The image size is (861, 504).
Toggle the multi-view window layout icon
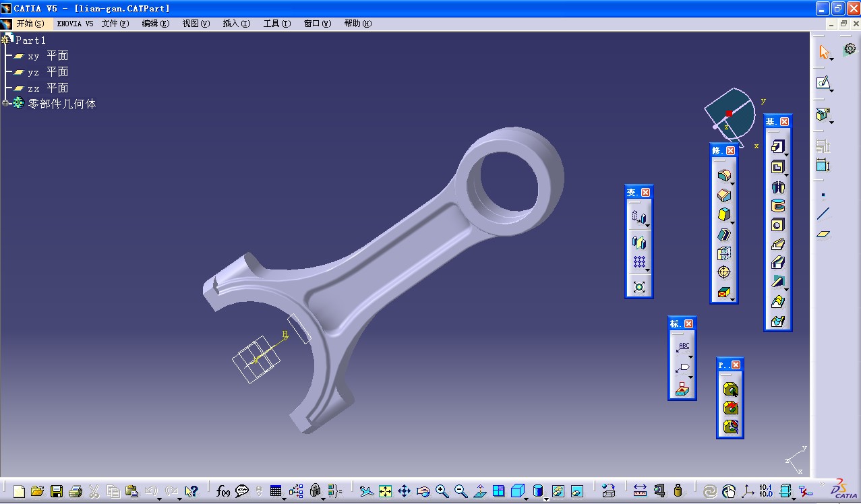pos(498,491)
